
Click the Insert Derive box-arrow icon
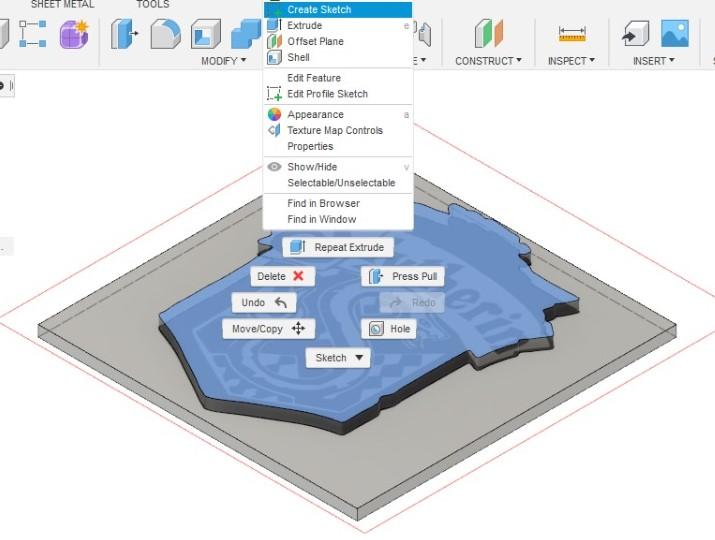tap(635, 34)
